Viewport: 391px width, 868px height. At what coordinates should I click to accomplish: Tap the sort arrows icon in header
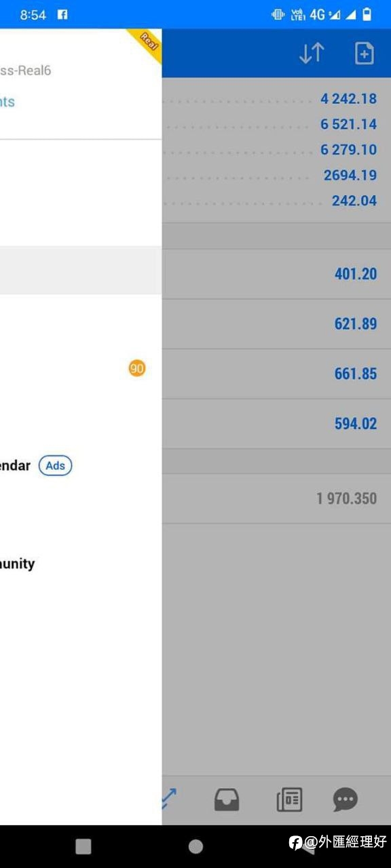pos(312,53)
